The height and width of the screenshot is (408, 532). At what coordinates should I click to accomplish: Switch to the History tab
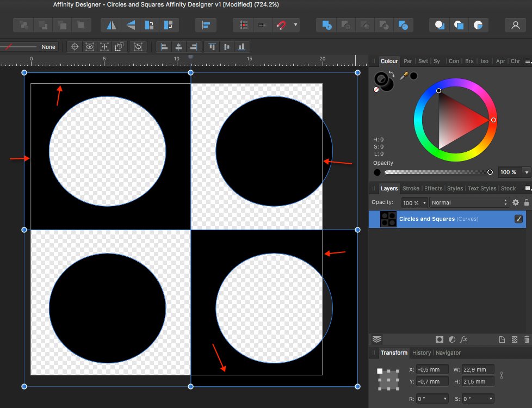click(422, 353)
